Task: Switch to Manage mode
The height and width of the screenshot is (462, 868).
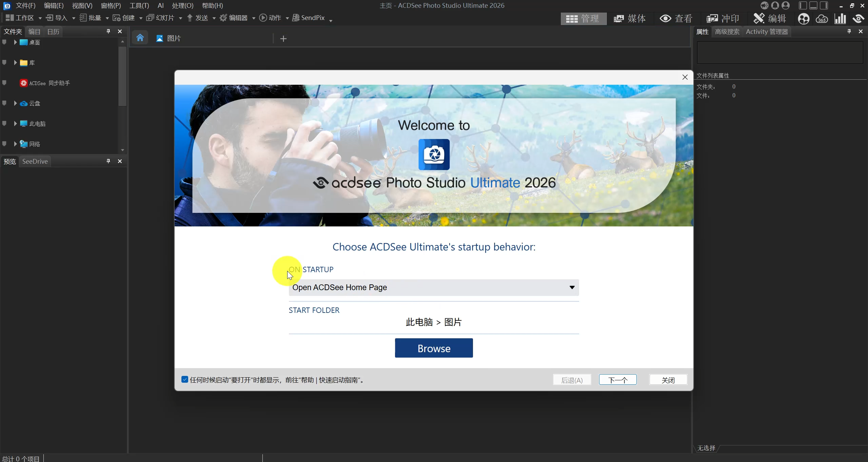Action: [x=583, y=19]
